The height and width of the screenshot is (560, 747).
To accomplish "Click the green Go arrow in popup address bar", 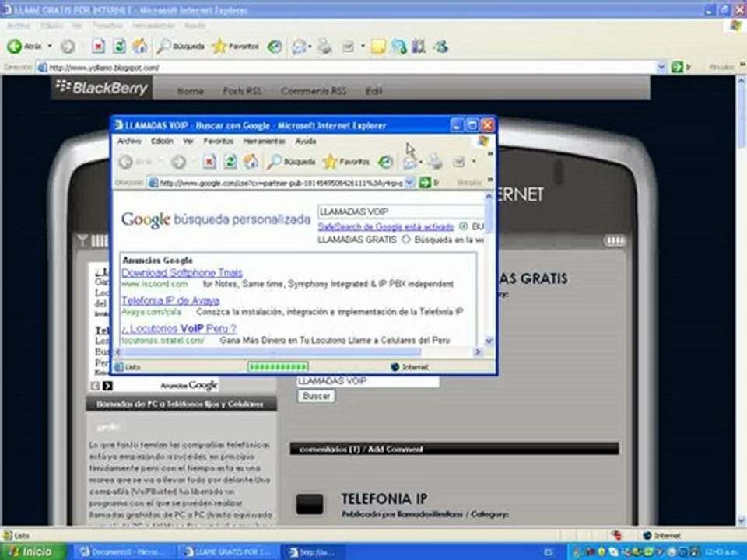I will pyautogui.click(x=425, y=182).
